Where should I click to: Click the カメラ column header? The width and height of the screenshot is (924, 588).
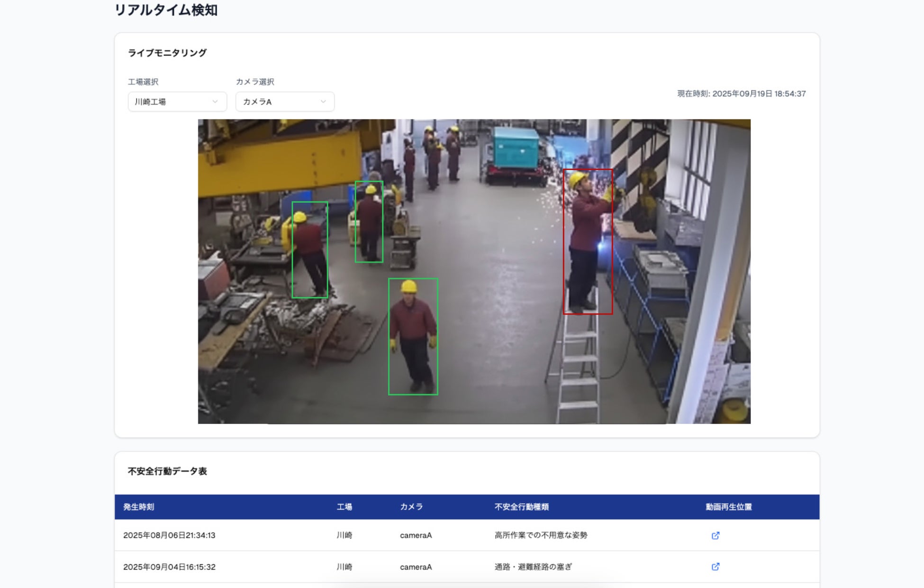[411, 507]
